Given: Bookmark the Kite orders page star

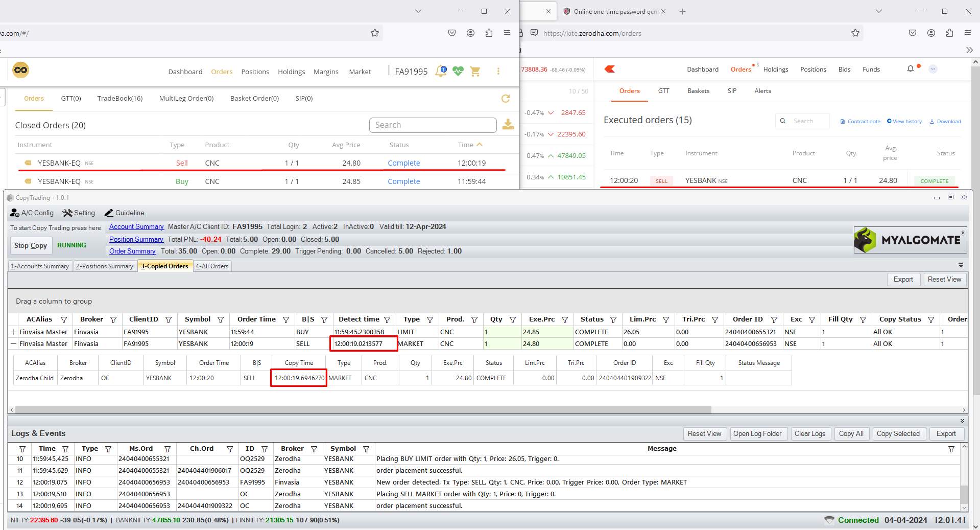Looking at the screenshot, I should point(855,33).
